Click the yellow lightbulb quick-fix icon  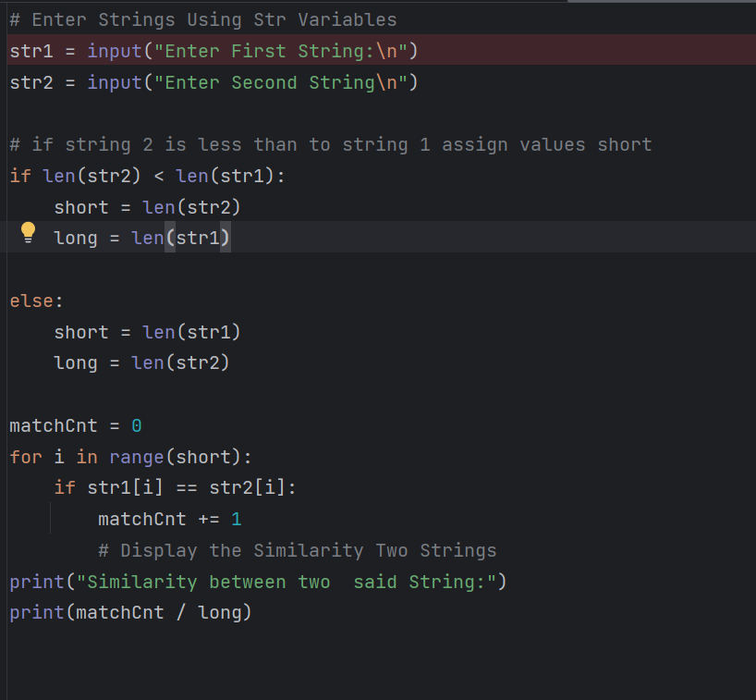point(28,232)
